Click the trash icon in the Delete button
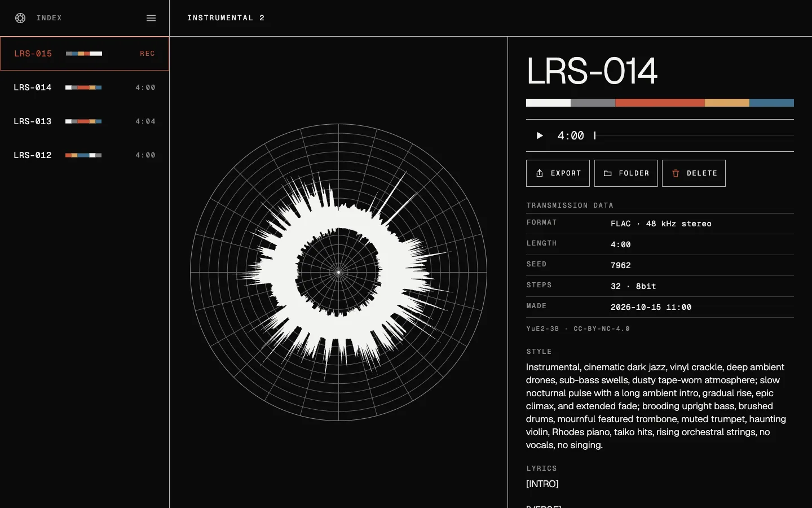Screen dimensions: 812x508 pyautogui.click(x=676, y=173)
